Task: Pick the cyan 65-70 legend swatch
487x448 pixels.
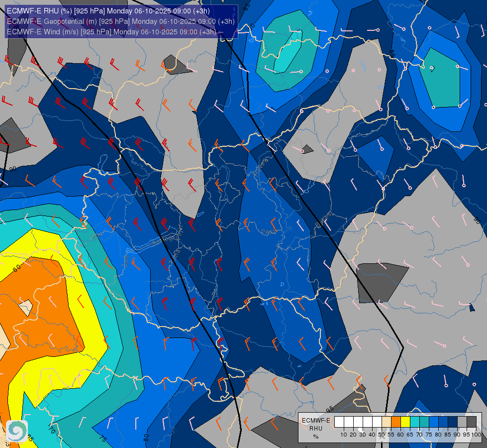Action: point(415,422)
